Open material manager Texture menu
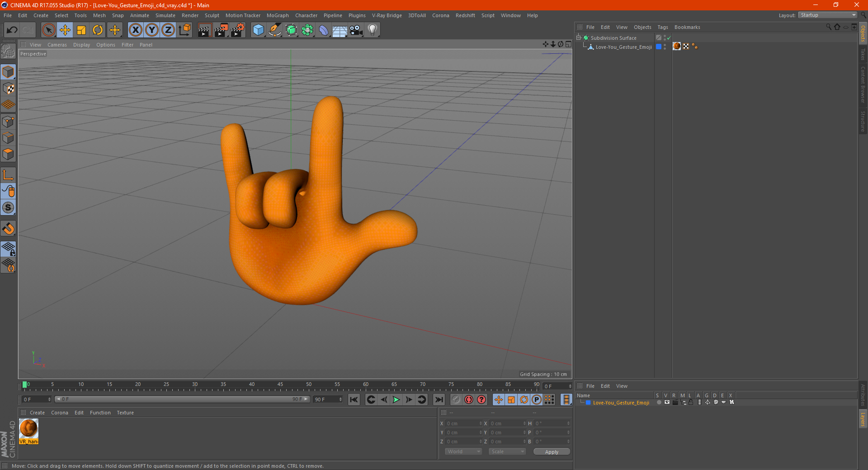868x470 pixels. tap(125, 413)
